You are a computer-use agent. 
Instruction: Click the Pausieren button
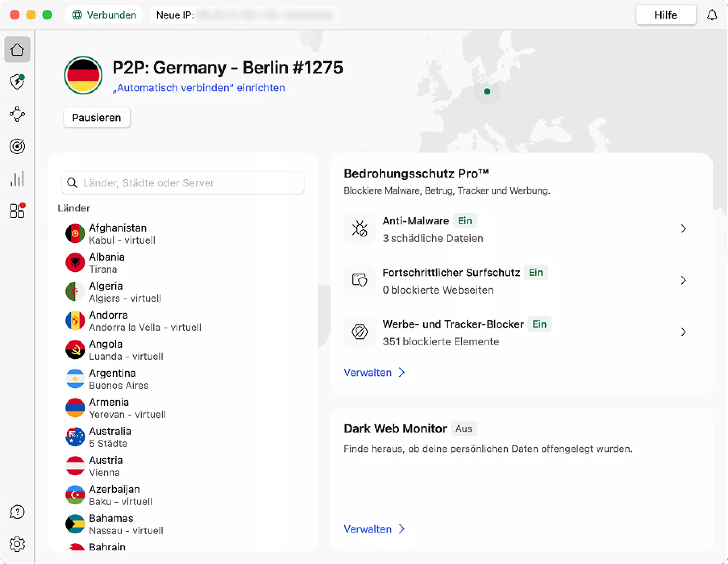tap(97, 117)
